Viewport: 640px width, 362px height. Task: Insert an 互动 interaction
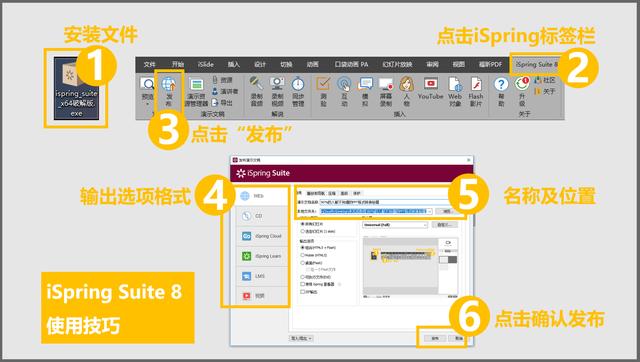pos(344,92)
